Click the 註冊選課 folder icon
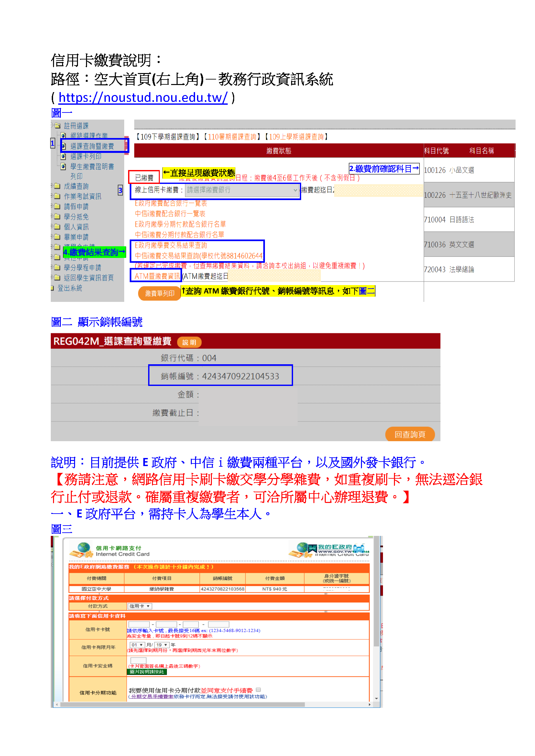The image size is (535, 756). [57, 125]
